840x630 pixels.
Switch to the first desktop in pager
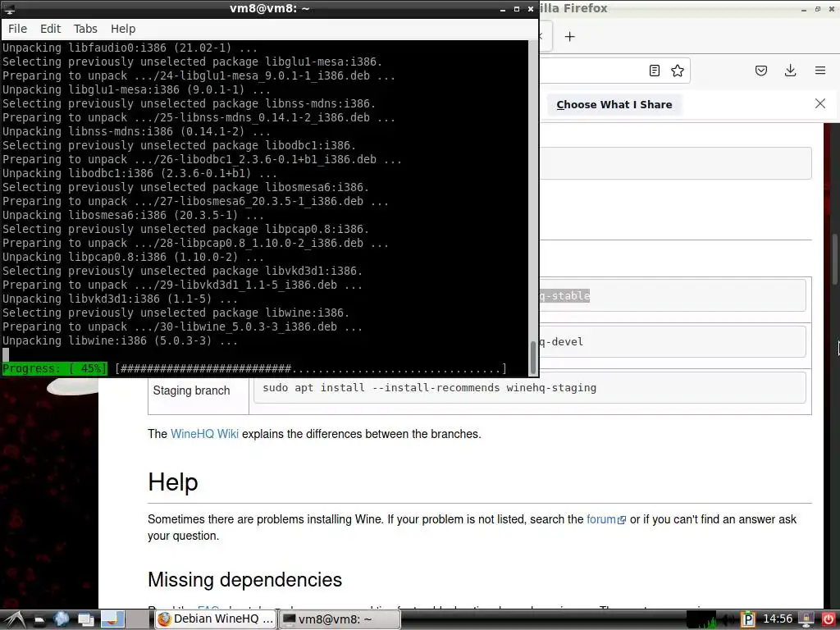pyautogui.click(x=112, y=619)
